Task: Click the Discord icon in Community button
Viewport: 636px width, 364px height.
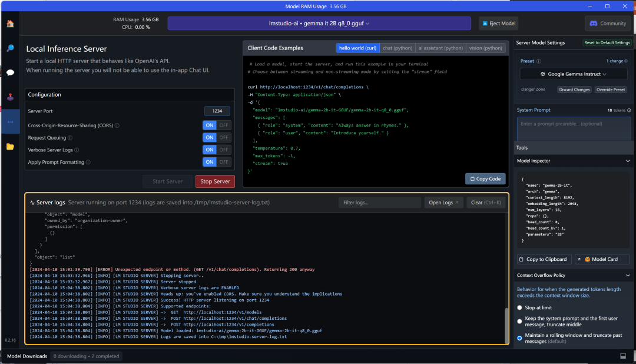Action: coord(594,24)
